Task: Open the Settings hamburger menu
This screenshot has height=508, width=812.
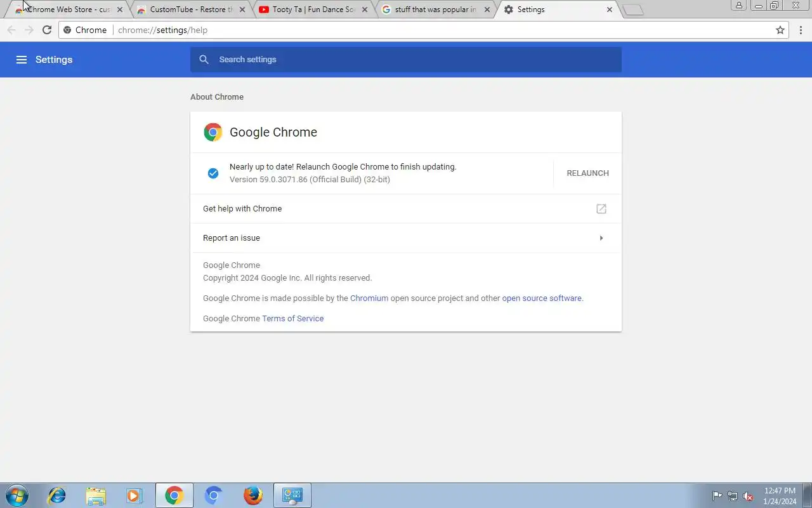Action: pyautogui.click(x=22, y=60)
